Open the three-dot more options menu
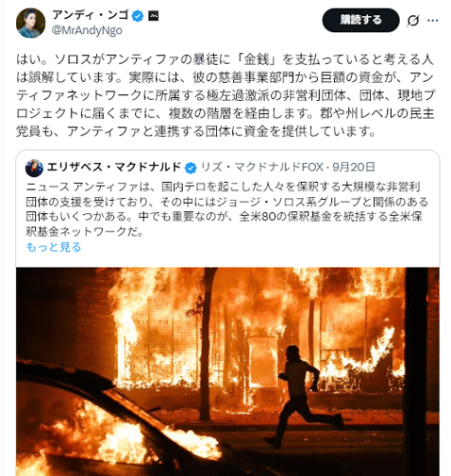451x476 pixels. pos(433,21)
